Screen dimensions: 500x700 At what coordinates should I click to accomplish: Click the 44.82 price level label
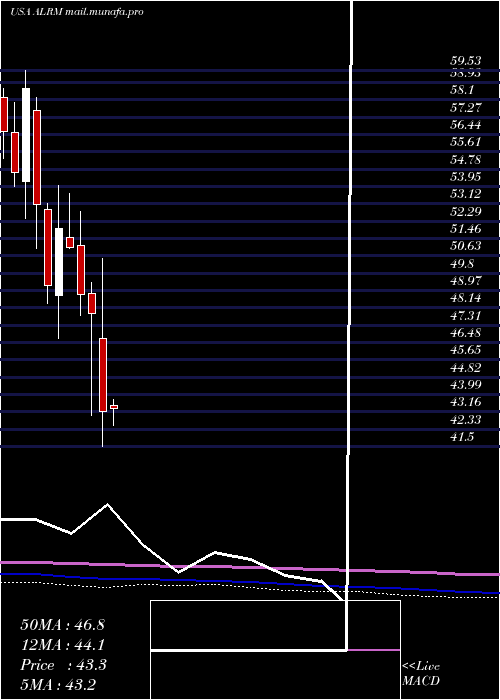465,367
